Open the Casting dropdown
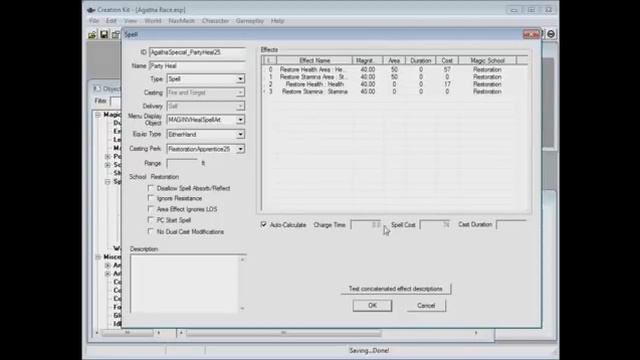The image size is (640, 360). [240, 93]
